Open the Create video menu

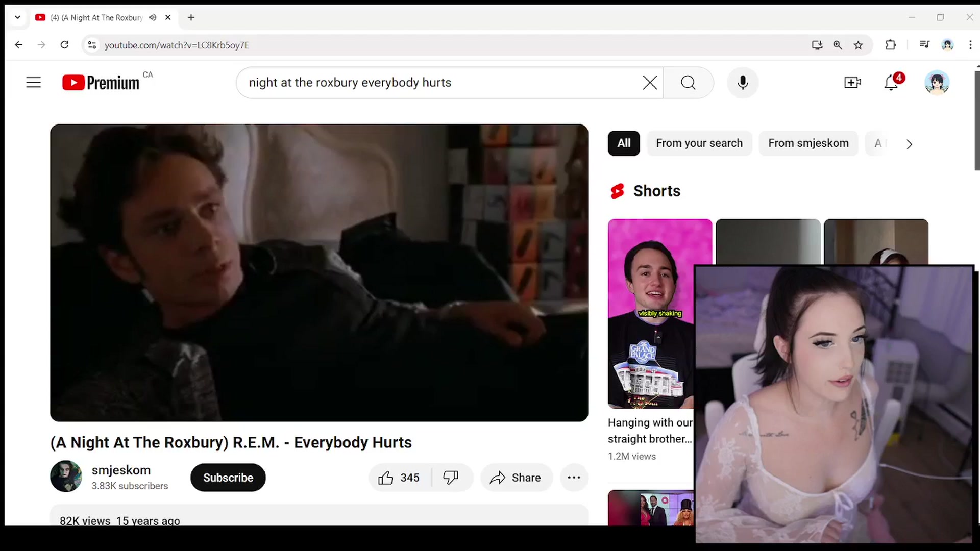852,82
